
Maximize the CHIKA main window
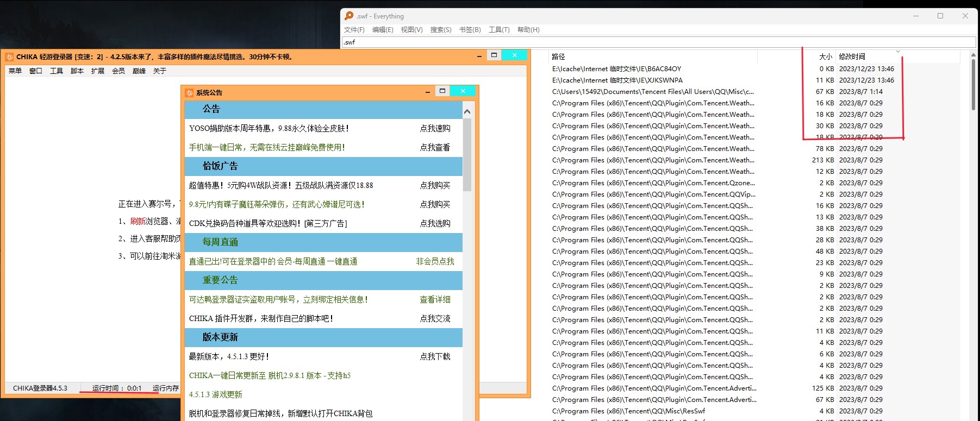494,55
